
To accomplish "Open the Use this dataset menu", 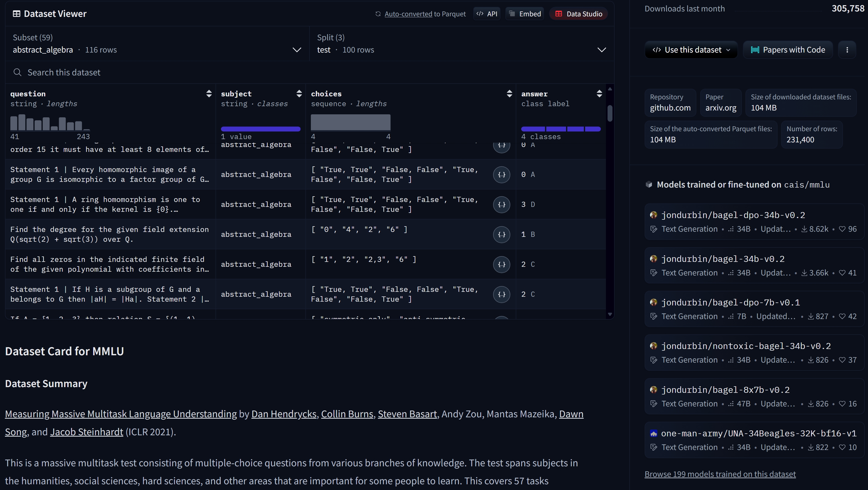I will click(691, 50).
